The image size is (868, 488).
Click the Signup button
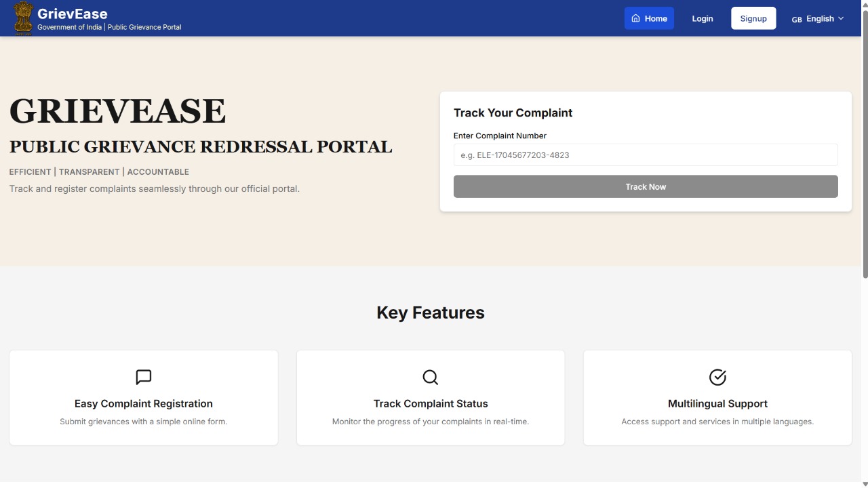coord(753,18)
